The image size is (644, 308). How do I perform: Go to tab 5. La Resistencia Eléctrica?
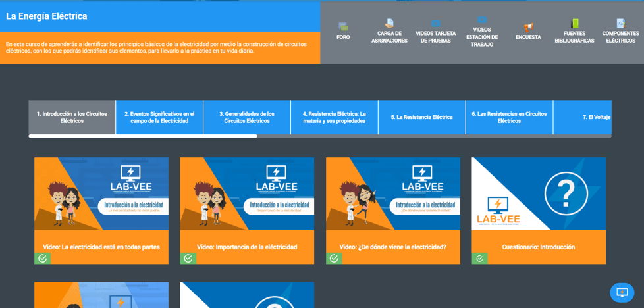[422, 117]
